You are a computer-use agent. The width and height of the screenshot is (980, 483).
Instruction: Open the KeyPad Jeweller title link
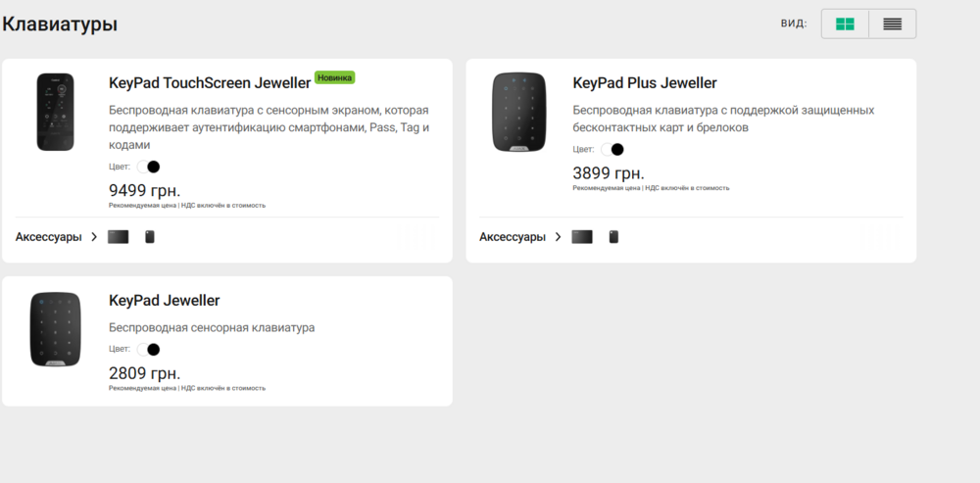[x=165, y=301]
